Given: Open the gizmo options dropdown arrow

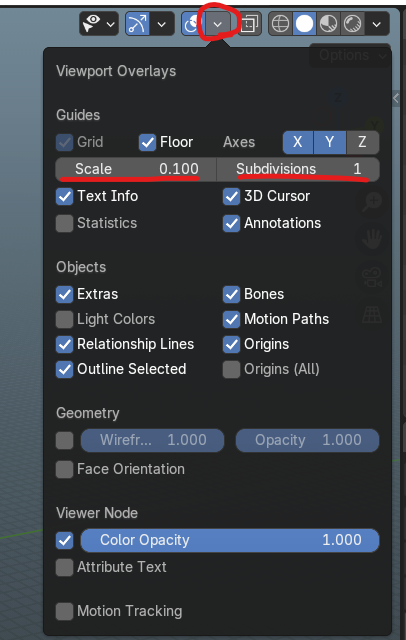Looking at the screenshot, I should (x=162, y=24).
